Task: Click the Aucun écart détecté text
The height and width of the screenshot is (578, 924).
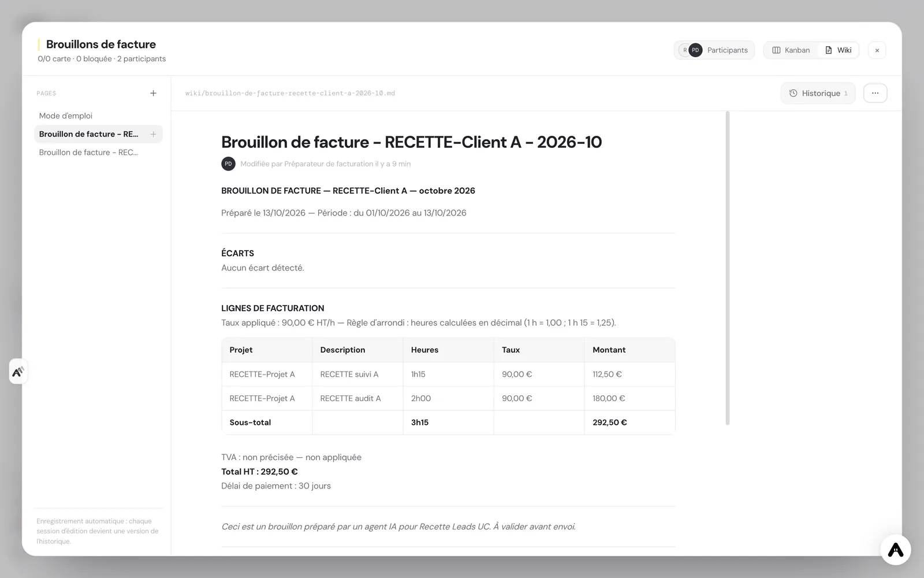Action: click(x=262, y=268)
